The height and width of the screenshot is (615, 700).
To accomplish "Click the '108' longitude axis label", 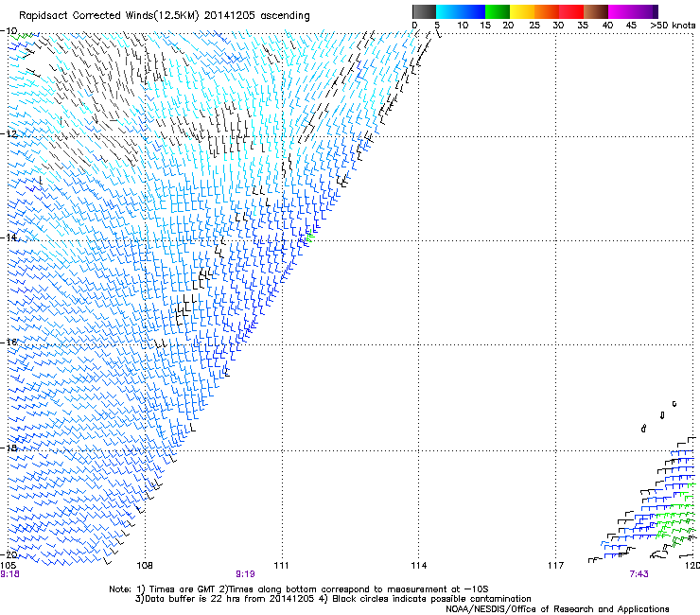I will [144, 566].
